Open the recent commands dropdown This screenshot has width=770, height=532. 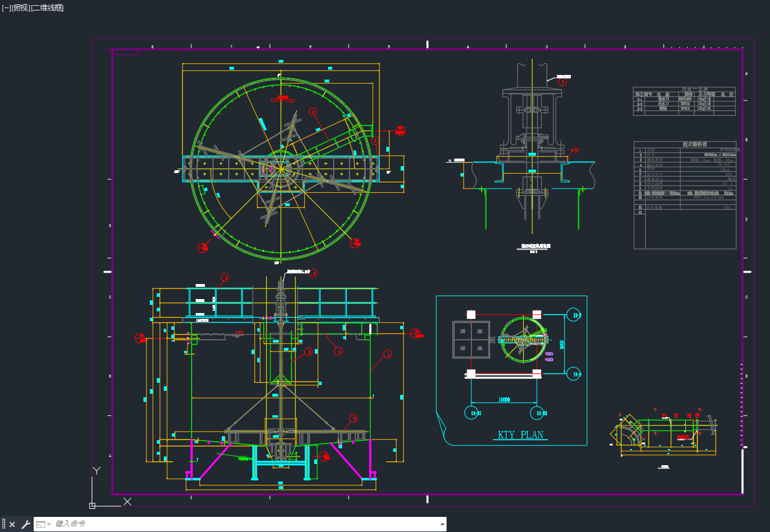point(44,524)
